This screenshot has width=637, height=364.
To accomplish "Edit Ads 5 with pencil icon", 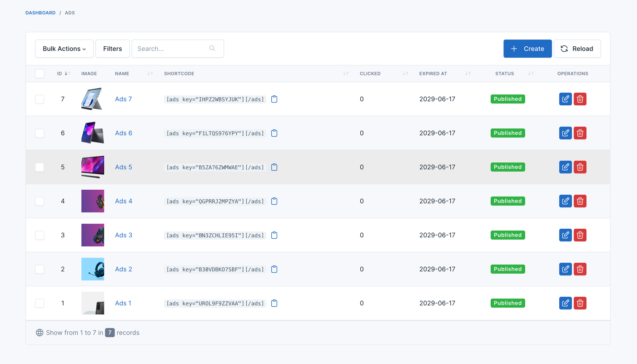I will (565, 167).
